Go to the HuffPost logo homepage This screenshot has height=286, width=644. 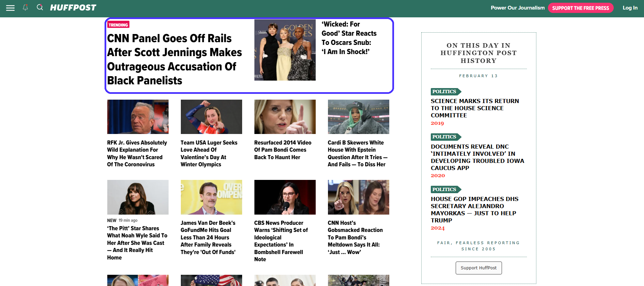click(x=73, y=7)
